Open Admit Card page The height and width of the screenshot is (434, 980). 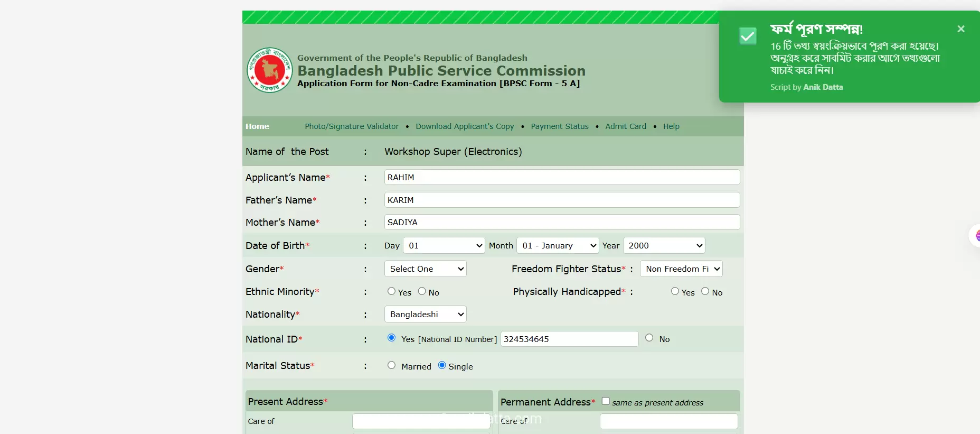coord(626,126)
